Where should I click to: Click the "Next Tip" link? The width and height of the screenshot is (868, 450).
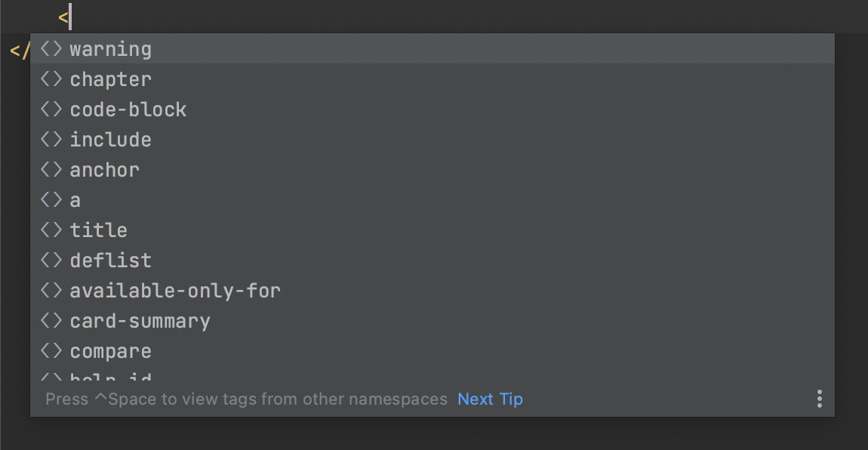tap(490, 399)
